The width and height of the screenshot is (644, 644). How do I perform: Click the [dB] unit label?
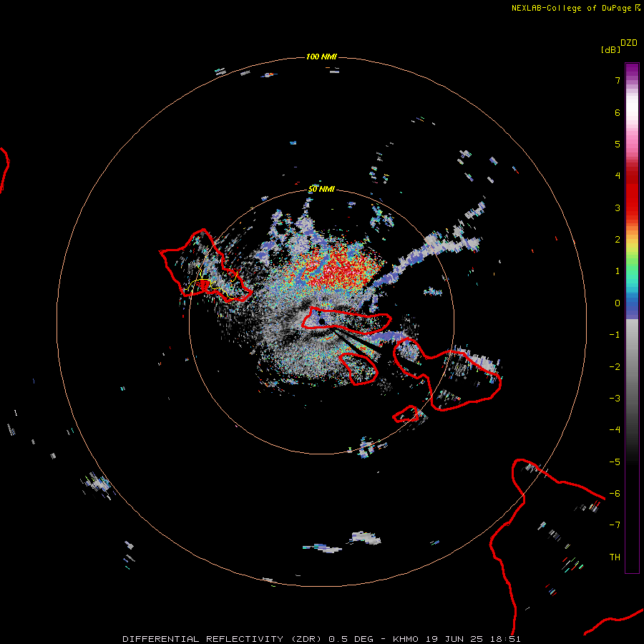(611, 49)
